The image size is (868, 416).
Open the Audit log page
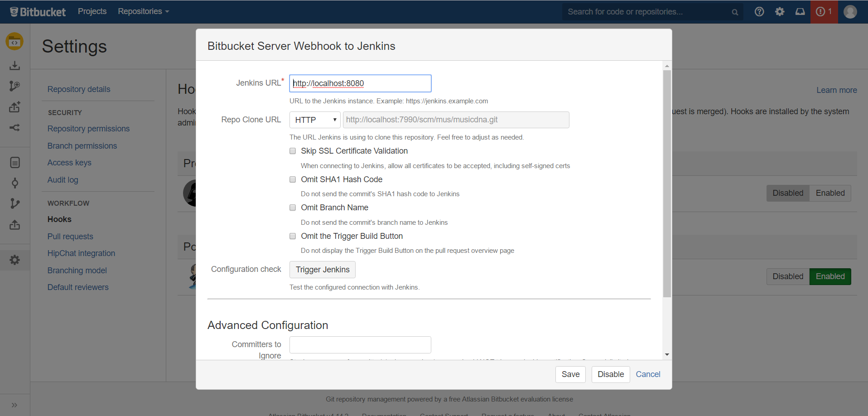[x=63, y=180]
